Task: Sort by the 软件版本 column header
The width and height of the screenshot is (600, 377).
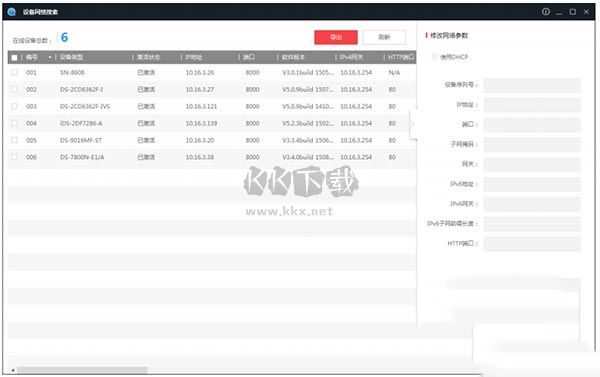Action: click(x=293, y=57)
